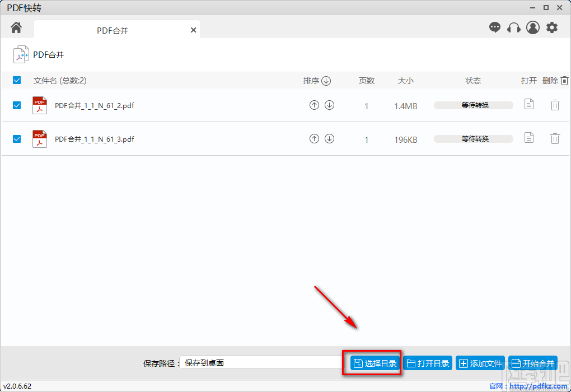Open the user account icon
The height and width of the screenshot is (392, 571).
tap(533, 27)
